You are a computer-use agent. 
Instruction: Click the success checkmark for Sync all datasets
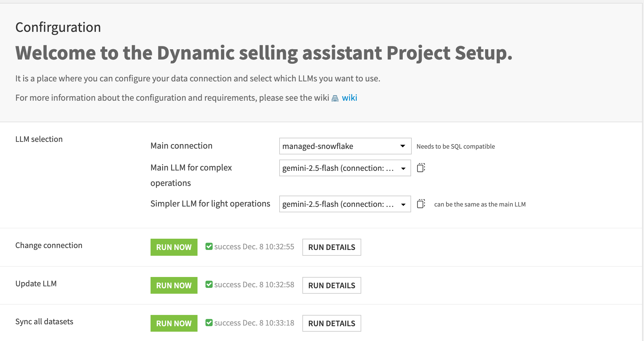[x=209, y=322]
